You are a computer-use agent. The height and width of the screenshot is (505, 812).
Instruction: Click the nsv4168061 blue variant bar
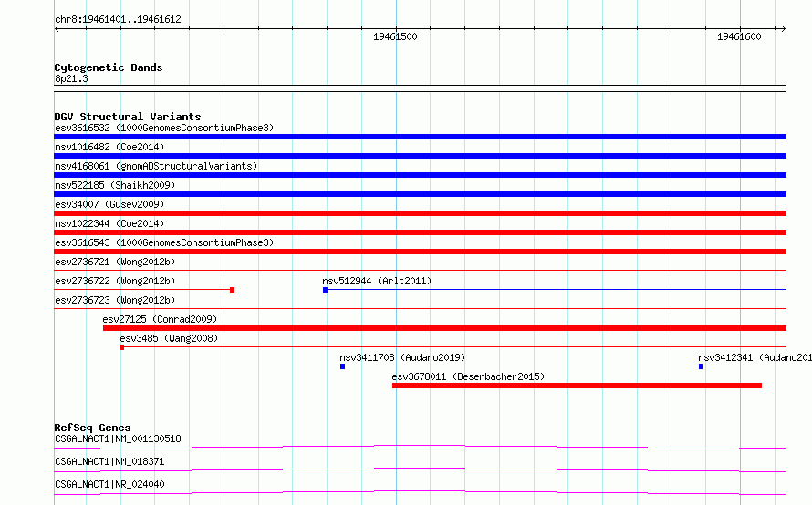(420, 175)
